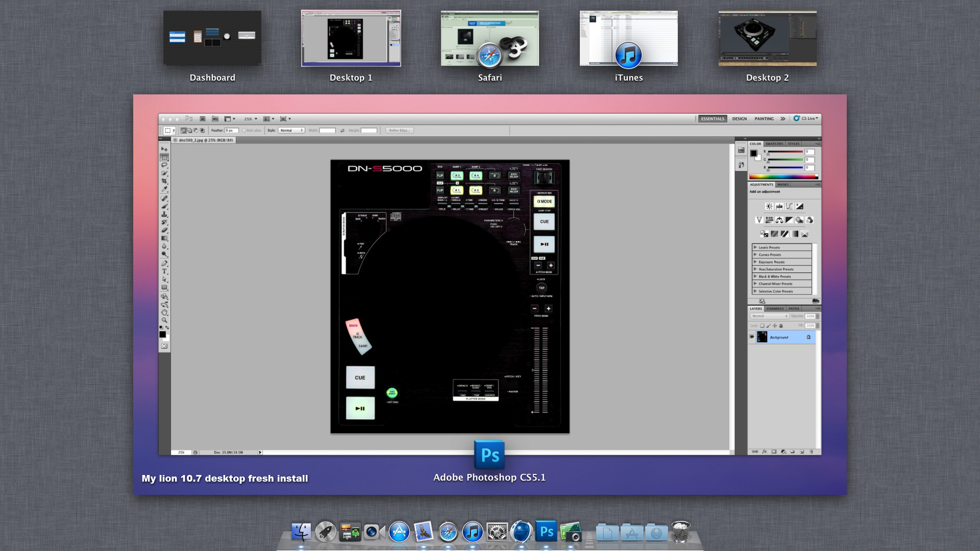Select the History Brush tool

tap(164, 222)
